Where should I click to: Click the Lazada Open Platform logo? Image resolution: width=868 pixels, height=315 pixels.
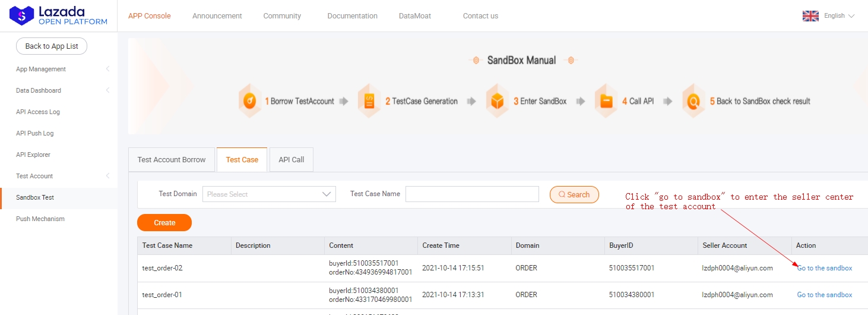[58, 16]
